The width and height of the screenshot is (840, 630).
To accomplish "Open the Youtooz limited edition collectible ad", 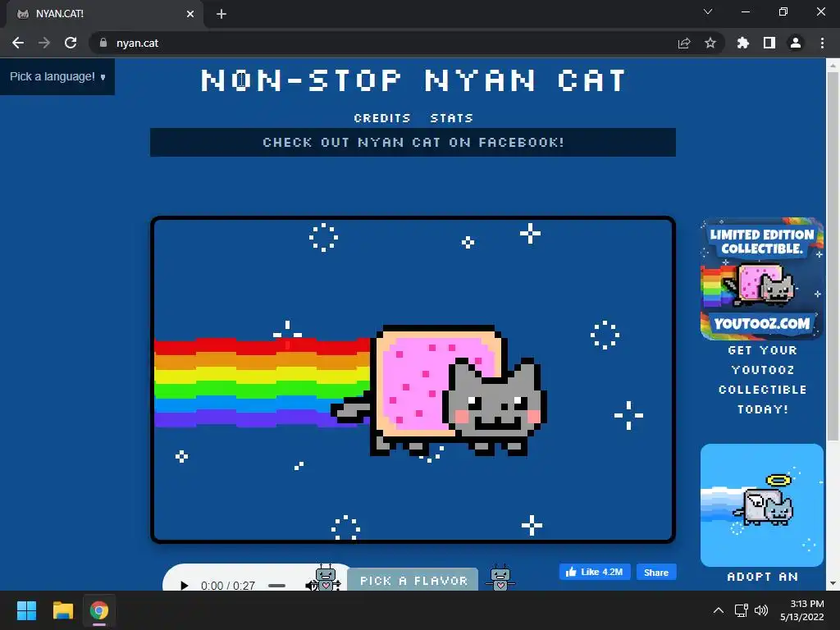I will [762, 279].
